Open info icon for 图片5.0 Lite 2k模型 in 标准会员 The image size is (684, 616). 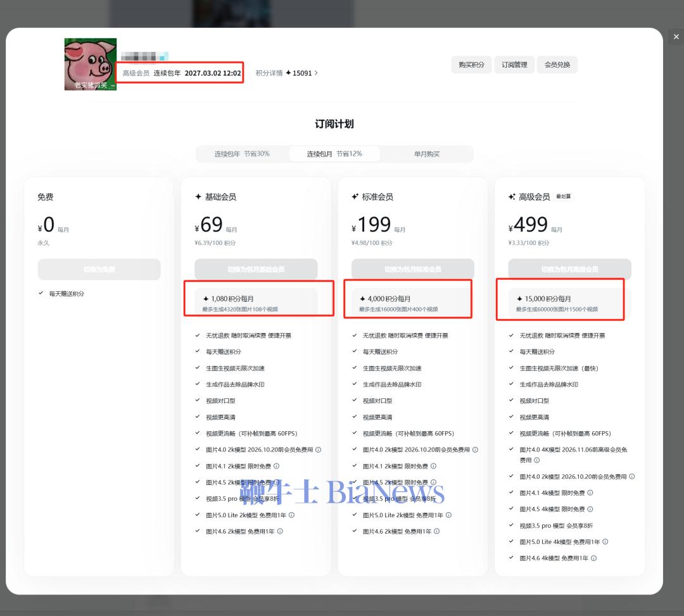click(448, 515)
